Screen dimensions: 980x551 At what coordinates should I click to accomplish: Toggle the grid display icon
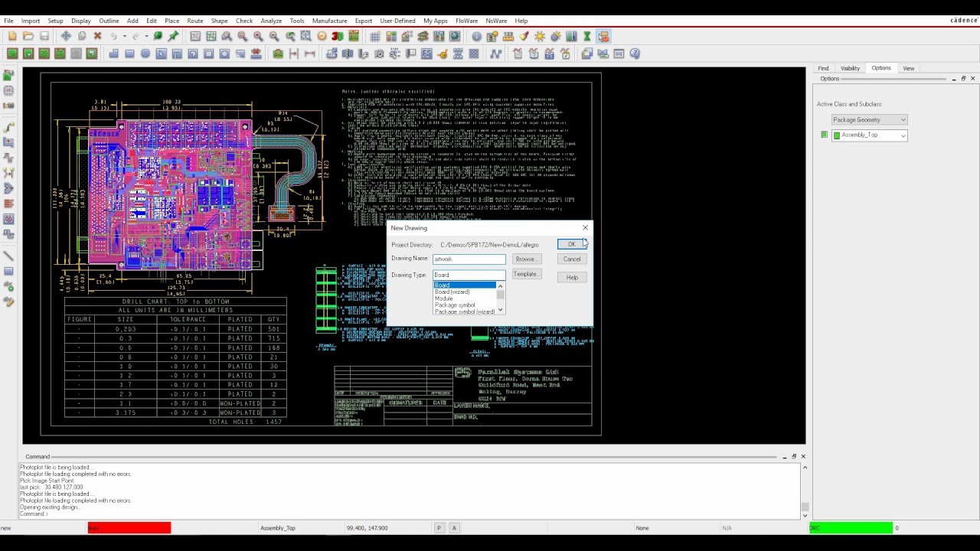pyautogui.click(x=374, y=36)
